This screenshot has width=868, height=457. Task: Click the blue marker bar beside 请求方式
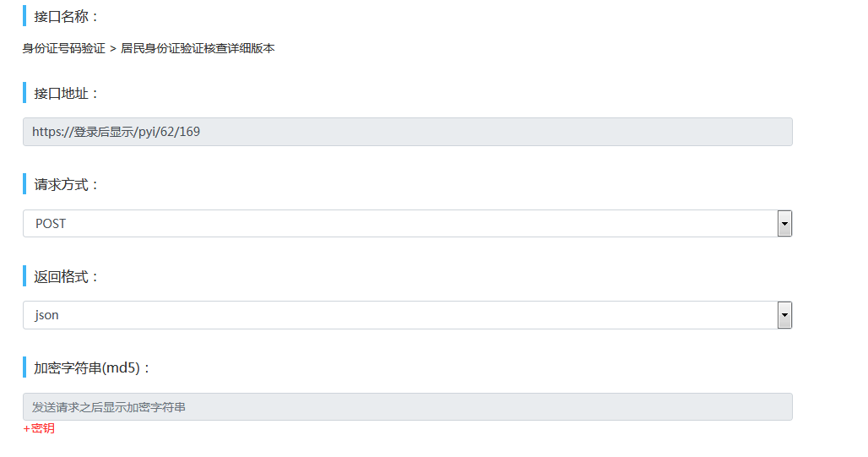point(24,184)
